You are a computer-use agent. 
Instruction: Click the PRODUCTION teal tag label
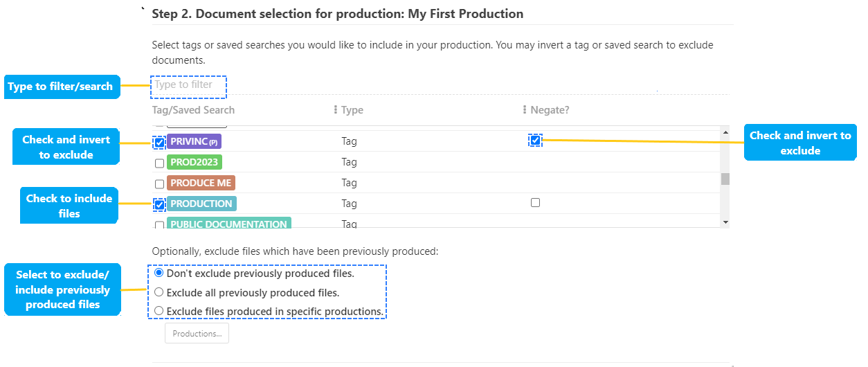(201, 204)
